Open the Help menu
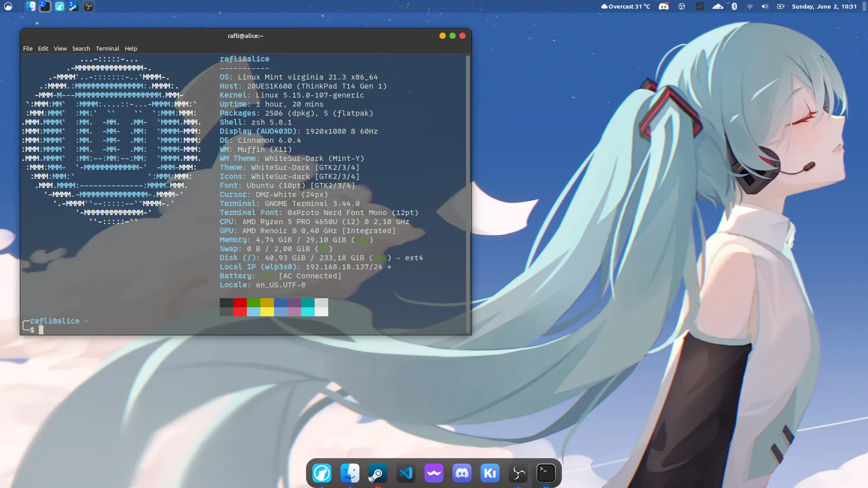Viewport: 868px width, 488px height. 131,48
